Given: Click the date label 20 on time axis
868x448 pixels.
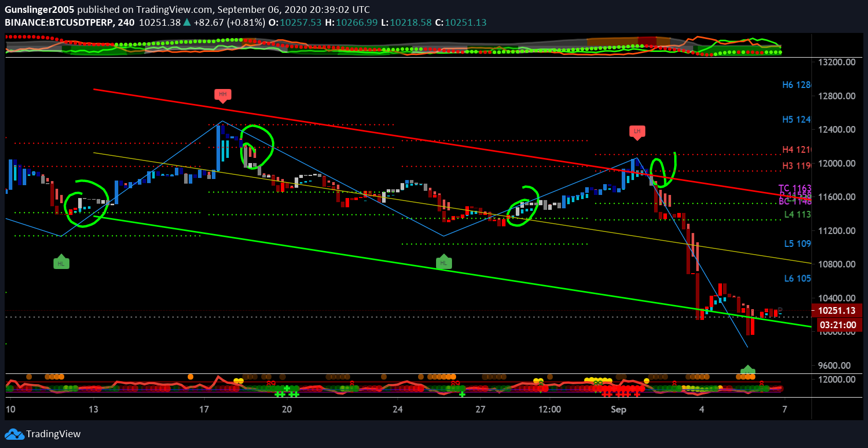Looking at the screenshot, I should click(287, 409).
